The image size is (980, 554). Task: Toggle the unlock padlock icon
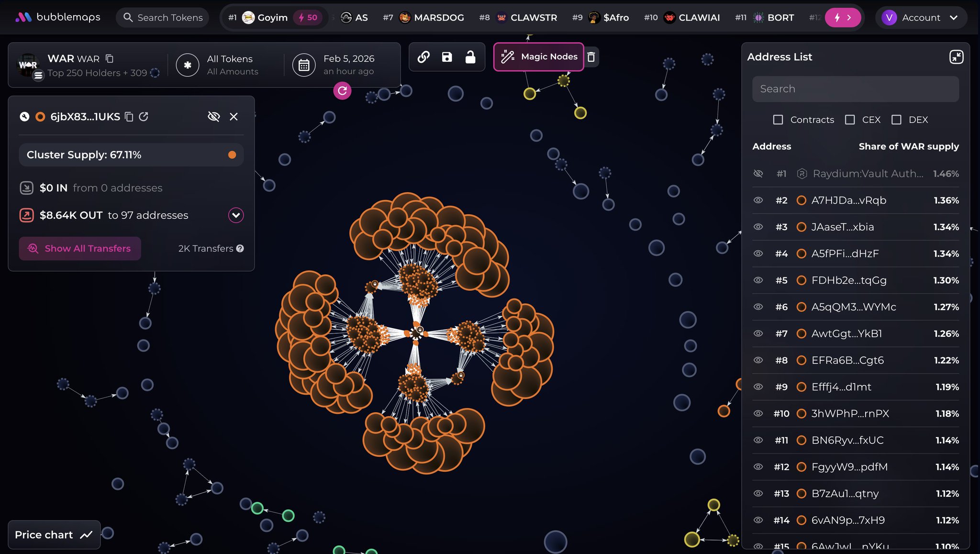[470, 57]
